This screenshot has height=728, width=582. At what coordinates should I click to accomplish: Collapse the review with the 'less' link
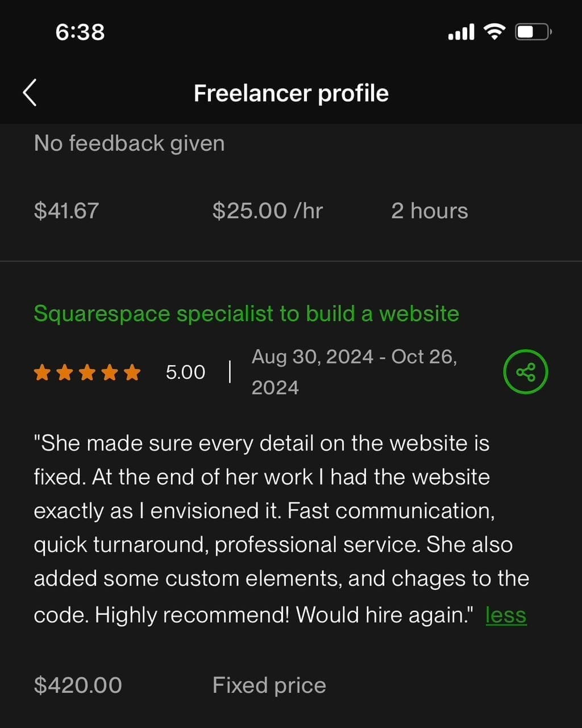[x=506, y=615]
